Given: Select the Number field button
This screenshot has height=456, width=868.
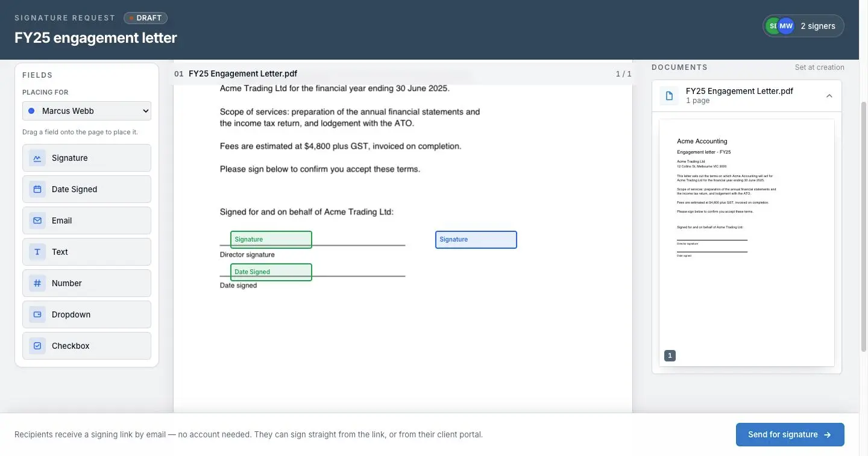Looking at the screenshot, I should point(87,283).
